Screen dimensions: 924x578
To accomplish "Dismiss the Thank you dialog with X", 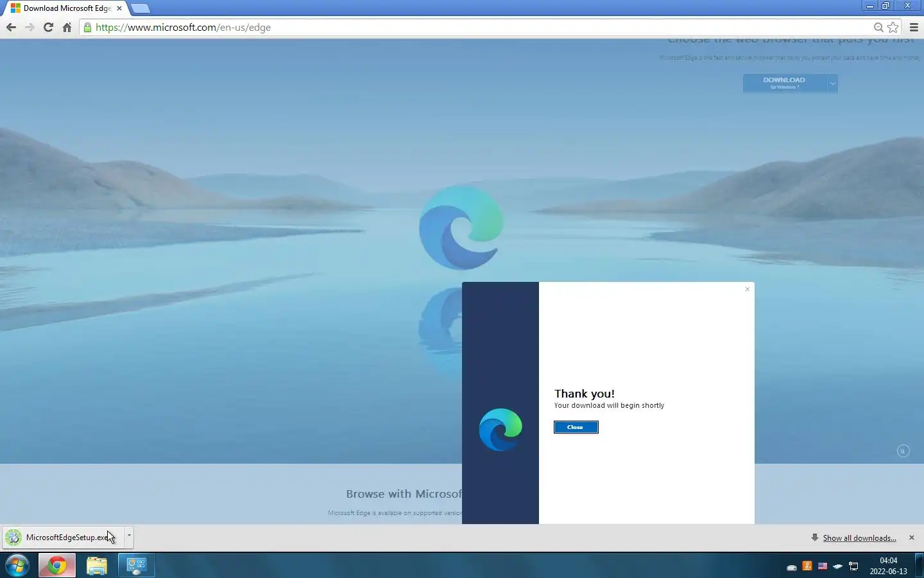I will 747,289.
